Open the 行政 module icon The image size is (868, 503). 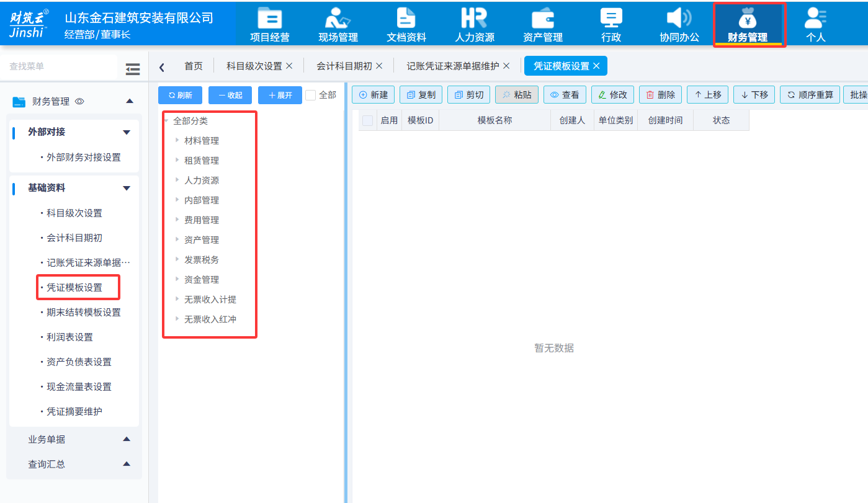pyautogui.click(x=611, y=17)
